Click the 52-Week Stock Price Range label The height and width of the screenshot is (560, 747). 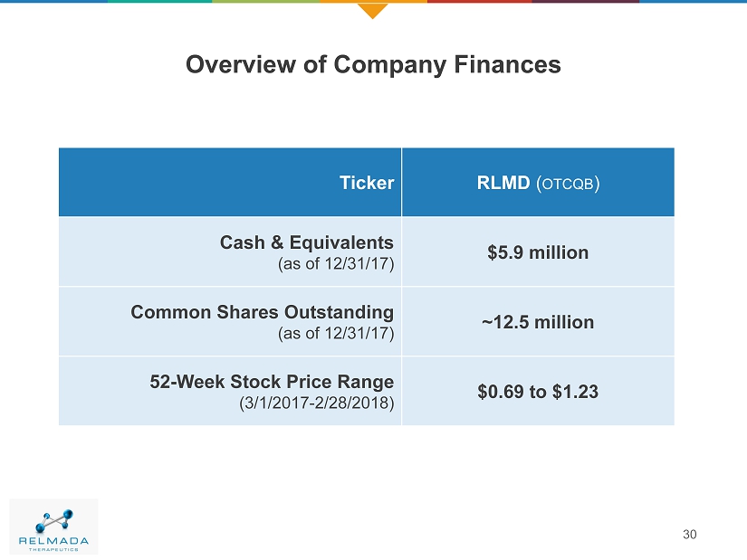point(271,382)
